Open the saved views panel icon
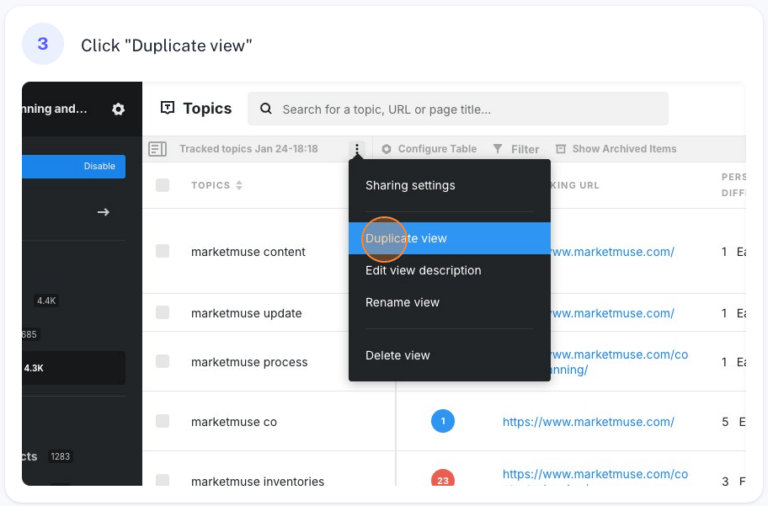Screen dimensions: 768x506 (x=158, y=149)
